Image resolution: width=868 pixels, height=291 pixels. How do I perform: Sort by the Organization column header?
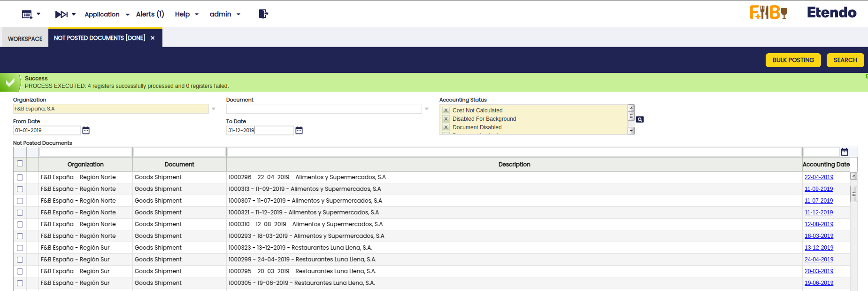(85, 165)
